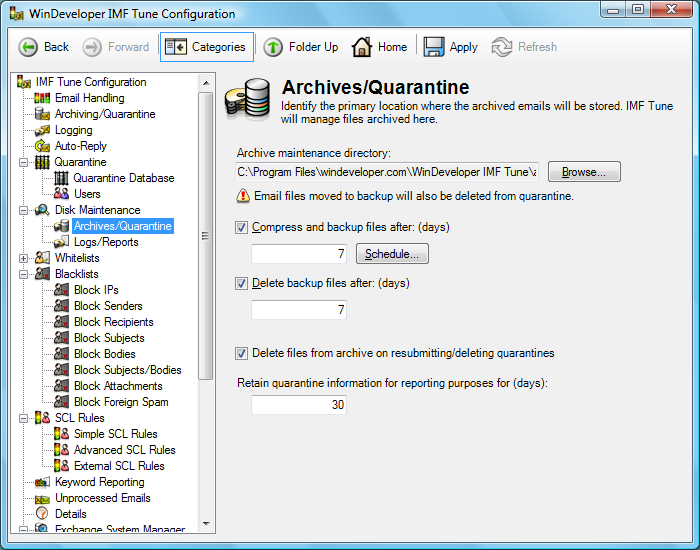Click the tree scrollbar up arrow

click(x=206, y=83)
